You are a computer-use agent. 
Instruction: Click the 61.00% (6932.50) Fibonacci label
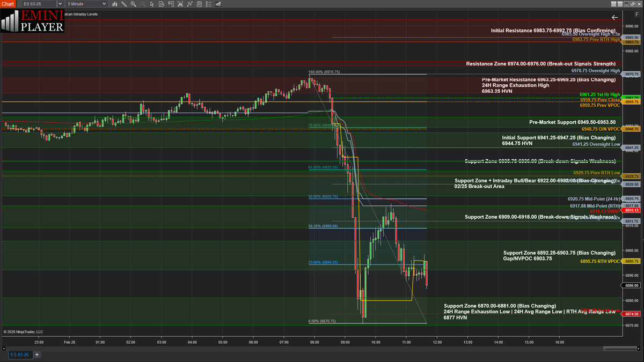[x=323, y=167]
